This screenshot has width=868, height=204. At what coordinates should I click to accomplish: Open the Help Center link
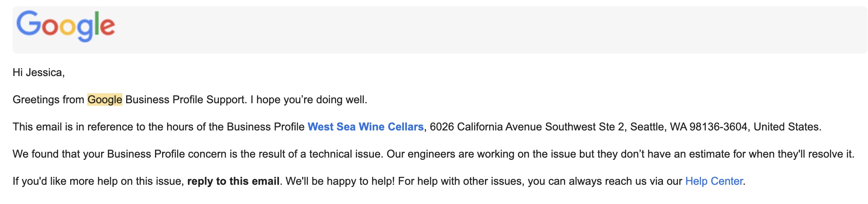[x=714, y=181]
